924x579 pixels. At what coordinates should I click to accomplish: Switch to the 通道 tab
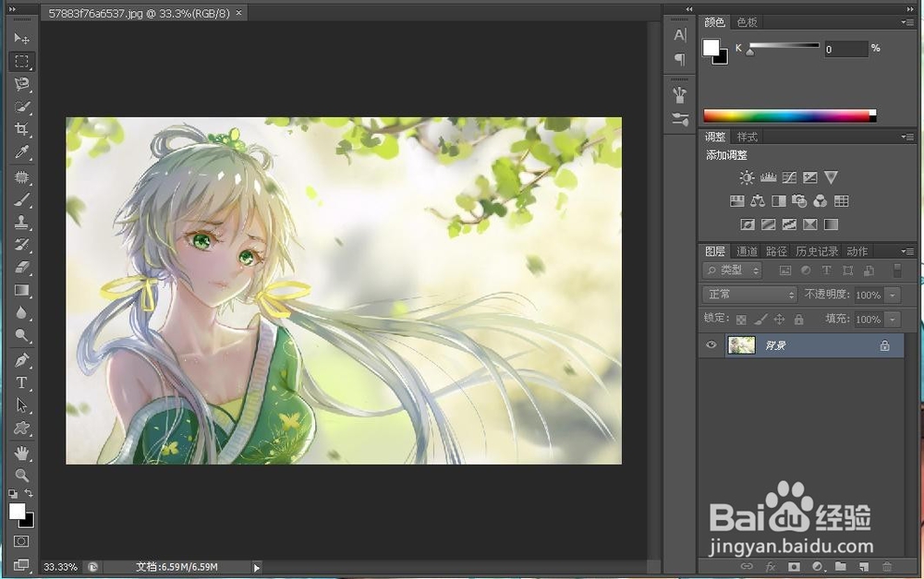coord(747,251)
